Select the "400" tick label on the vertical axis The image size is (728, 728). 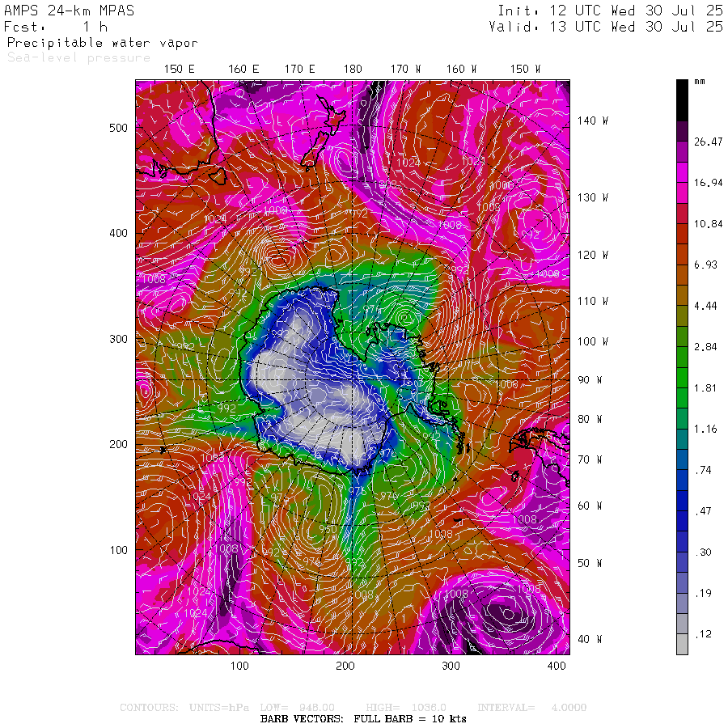118,233
